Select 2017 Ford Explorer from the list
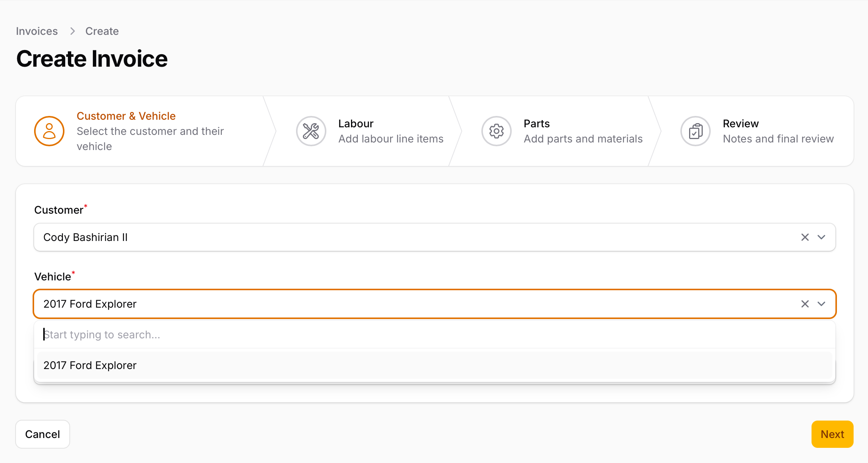 pyautogui.click(x=90, y=365)
